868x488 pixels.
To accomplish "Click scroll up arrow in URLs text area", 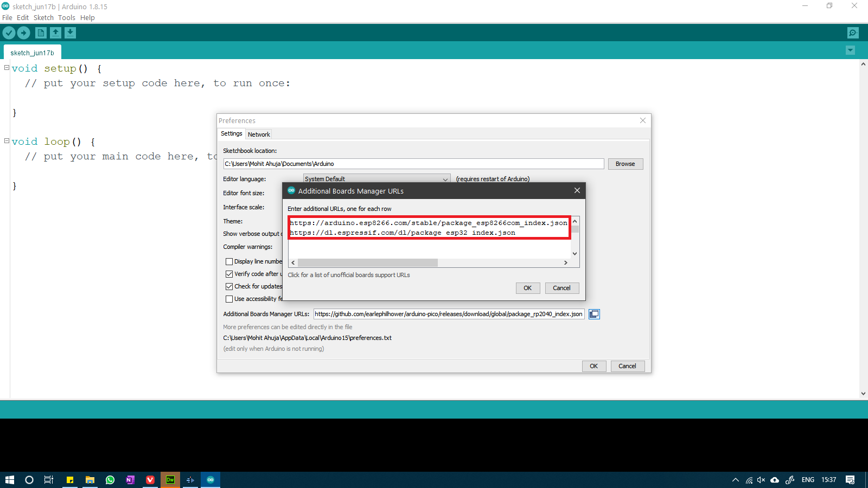I will [x=575, y=221].
